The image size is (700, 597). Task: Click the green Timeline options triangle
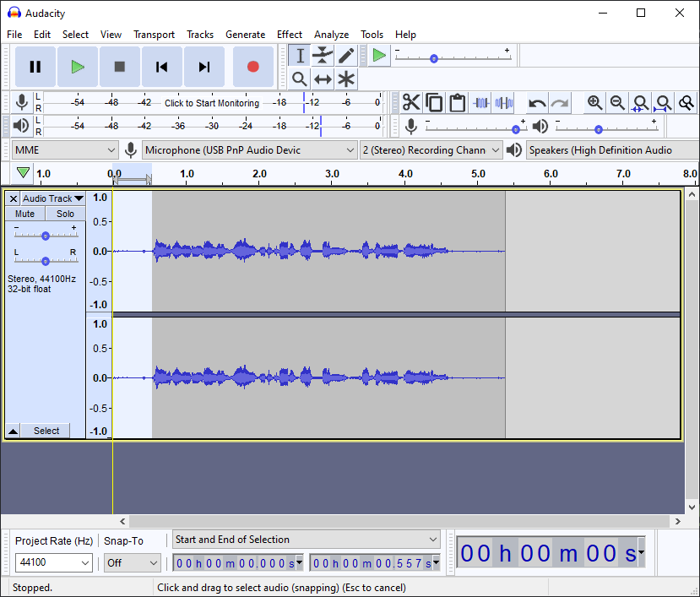tap(23, 172)
